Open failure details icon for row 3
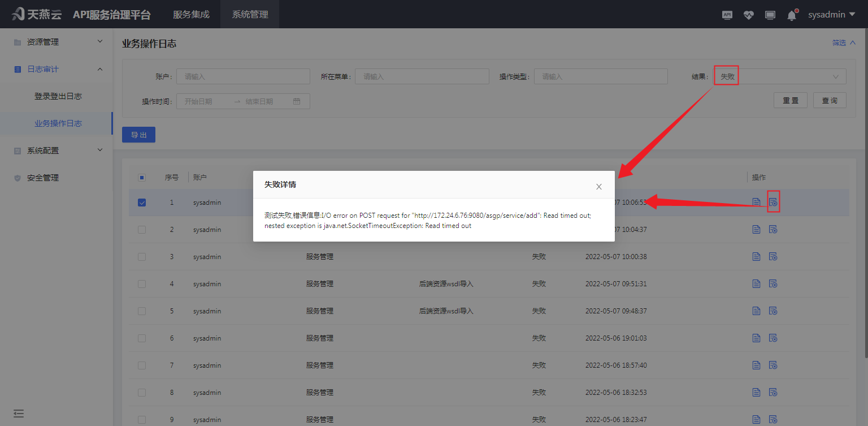Screen dimensions: 868x426 pos(773,256)
